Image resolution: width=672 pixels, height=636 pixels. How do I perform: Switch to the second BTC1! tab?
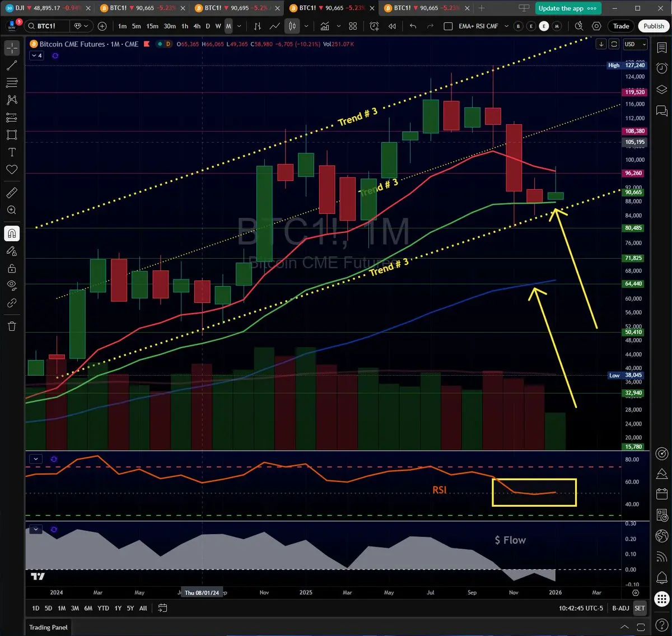[237, 8]
